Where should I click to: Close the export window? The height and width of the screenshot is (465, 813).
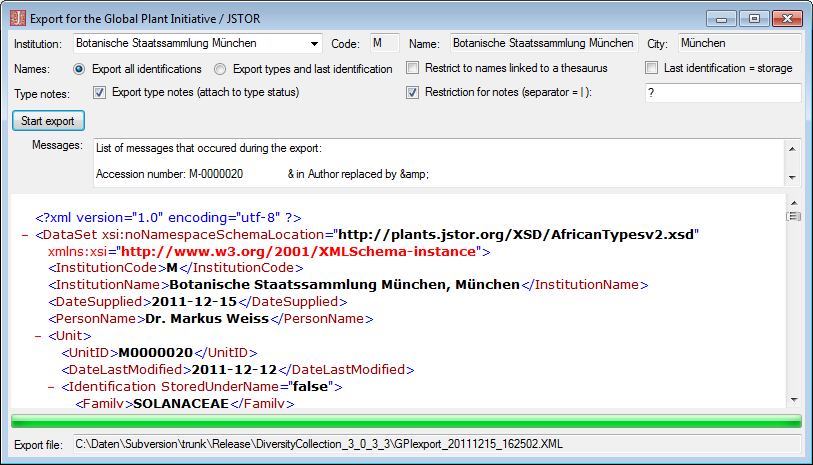[x=787, y=19]
